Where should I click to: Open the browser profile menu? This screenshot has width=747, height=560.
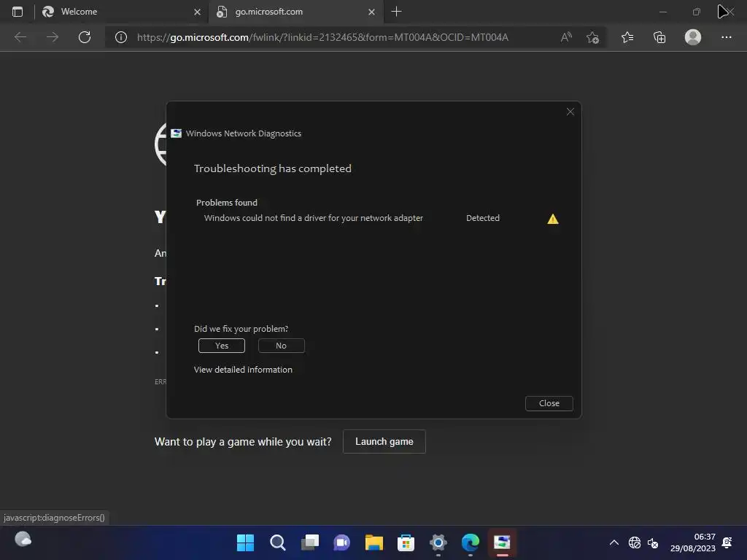pos(693,37)
